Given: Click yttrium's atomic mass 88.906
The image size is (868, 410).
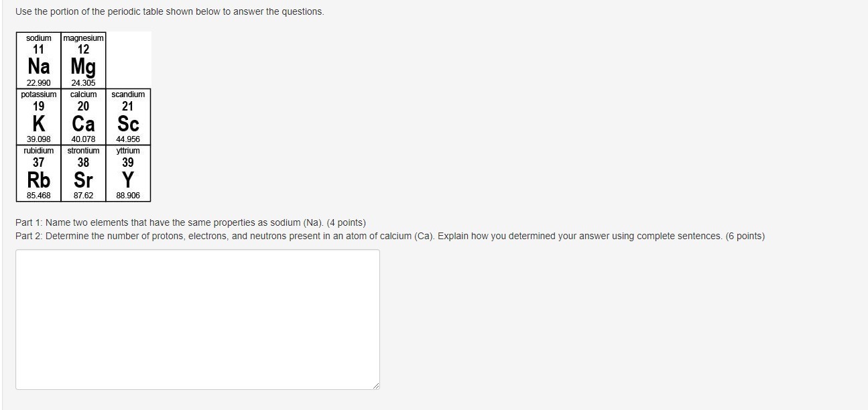Looking at the screenshot, I should coord(128,196).
